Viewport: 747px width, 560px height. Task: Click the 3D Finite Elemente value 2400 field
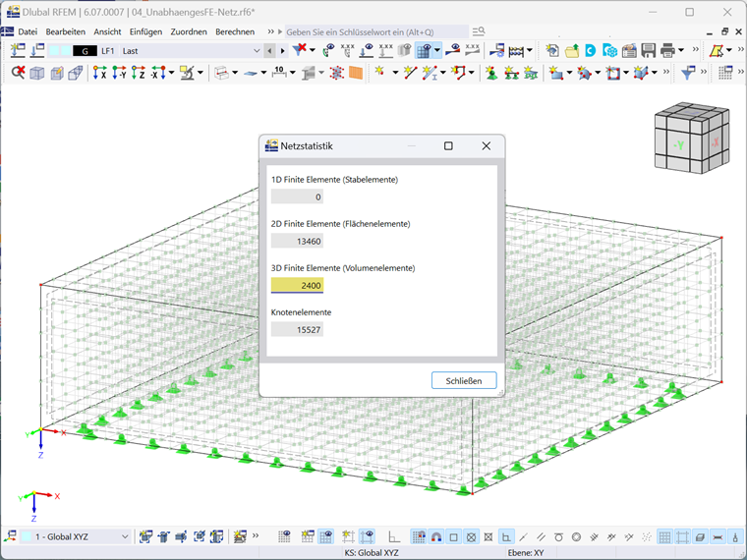[x=297, y=285]
